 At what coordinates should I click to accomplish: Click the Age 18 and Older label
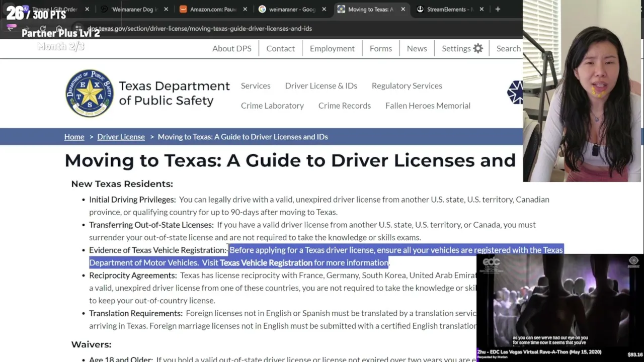[x=121, y=359]
